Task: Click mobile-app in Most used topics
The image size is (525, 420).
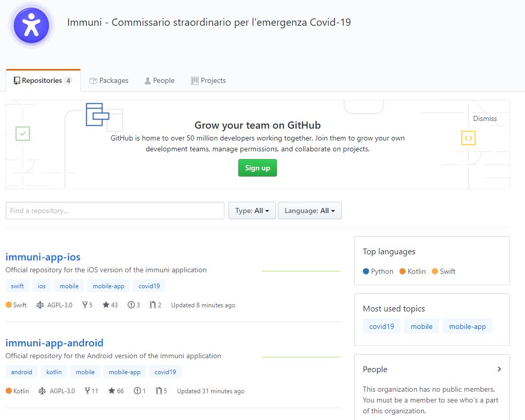Action: (x=467, y=326)
